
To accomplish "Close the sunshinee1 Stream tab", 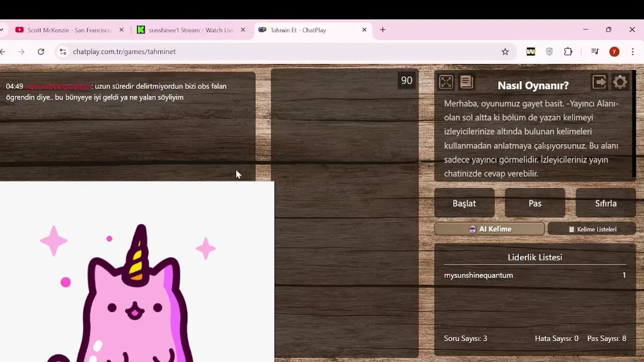I will click(x=243, y=30).
